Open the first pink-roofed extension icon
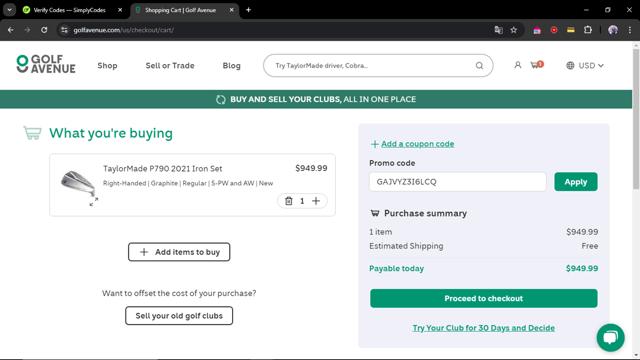This screenshot has width=640, height=360. (537, 30)
